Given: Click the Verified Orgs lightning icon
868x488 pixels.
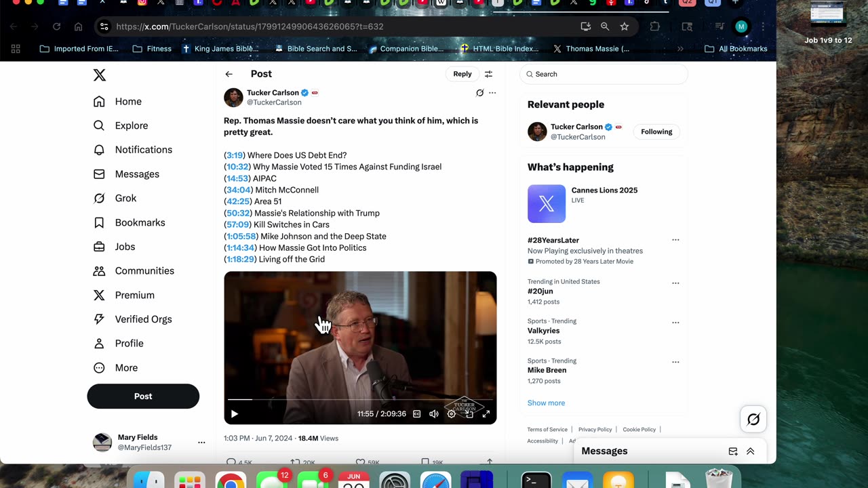Looking at the screenshot, I should pyautogui.click(x=99, y=319).
